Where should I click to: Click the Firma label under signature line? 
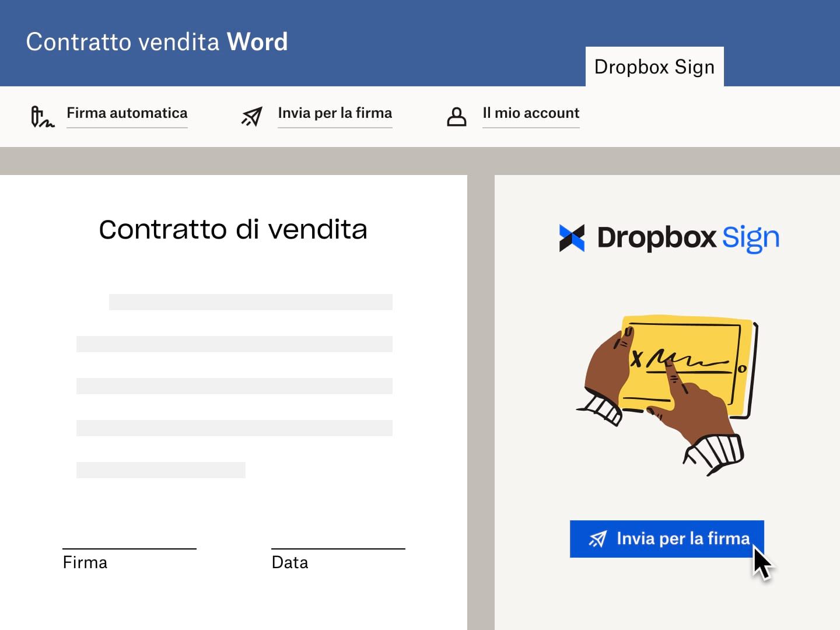click(x=85, y=562)
